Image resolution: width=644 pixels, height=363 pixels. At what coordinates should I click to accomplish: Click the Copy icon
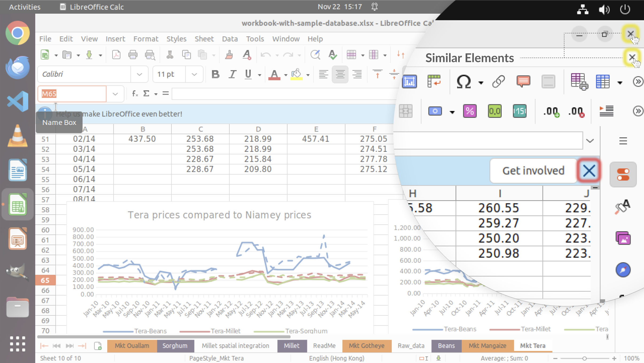(186, 55)
